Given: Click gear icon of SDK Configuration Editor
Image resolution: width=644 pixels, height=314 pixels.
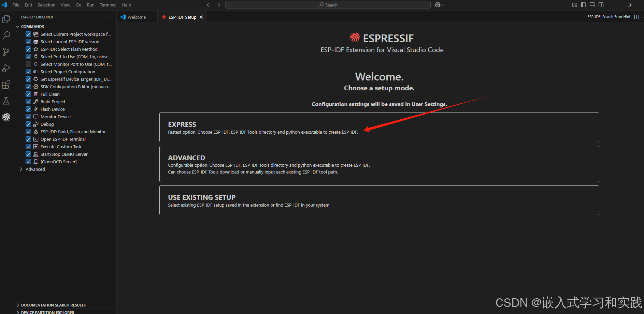Looking at the screenshot, I should tap(36, 87).
